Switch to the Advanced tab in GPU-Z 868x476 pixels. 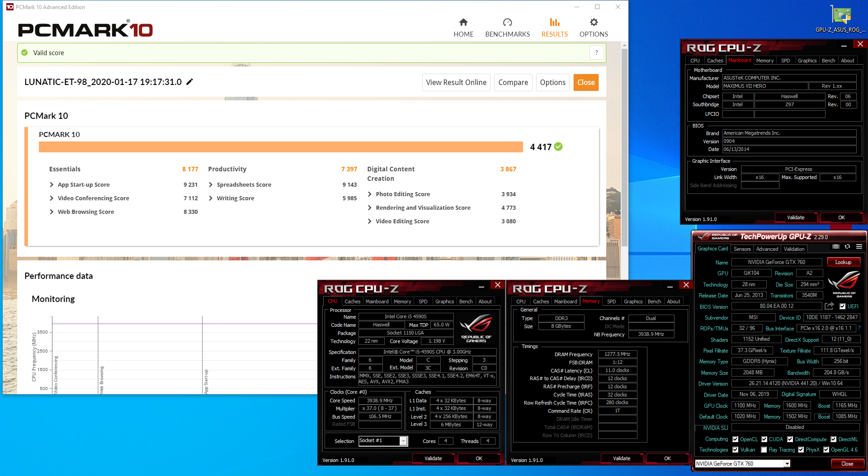[x=767, y=249]
